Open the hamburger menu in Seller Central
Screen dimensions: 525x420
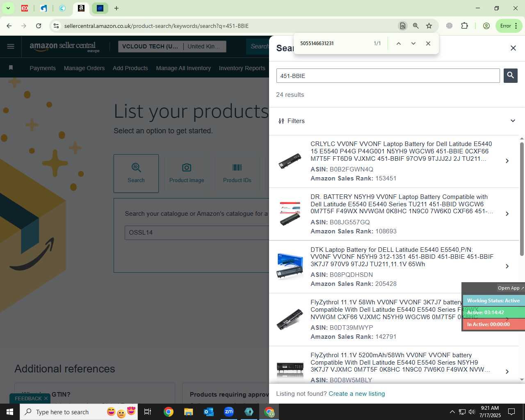pyautogui.click(x=11, y=46)
